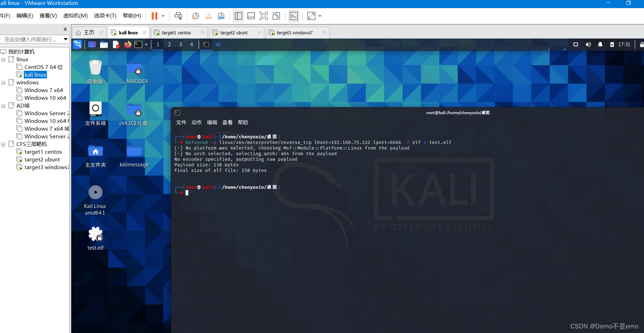Click the Send Ctrl+Alt+Del toolbar icon
Screen dimensions: 644x333
pos(178,16)
